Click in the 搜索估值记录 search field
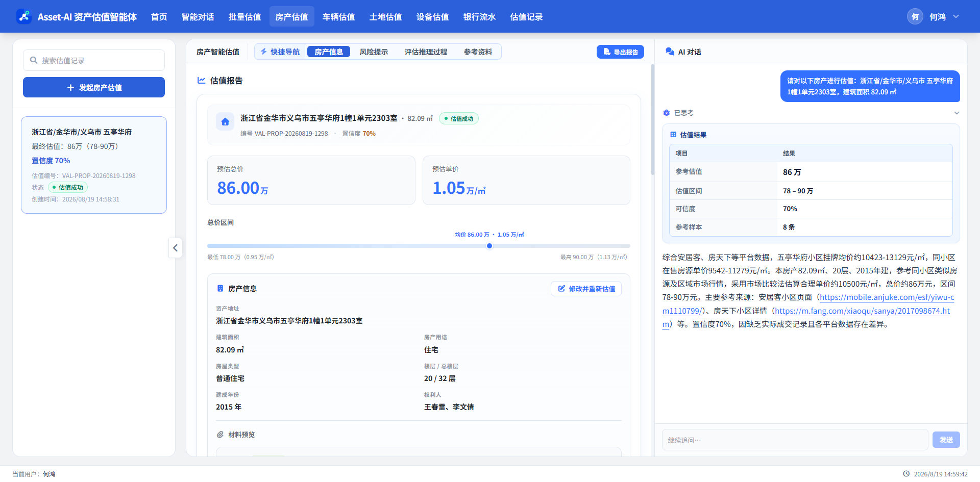 pyautogui.click(x=94, y=60)
